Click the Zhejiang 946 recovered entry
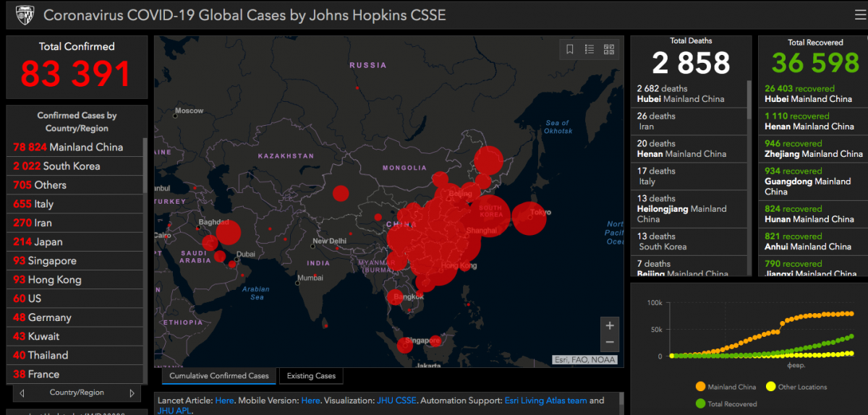This screenshot has width=868, height=415. click(x=813, y=149)
